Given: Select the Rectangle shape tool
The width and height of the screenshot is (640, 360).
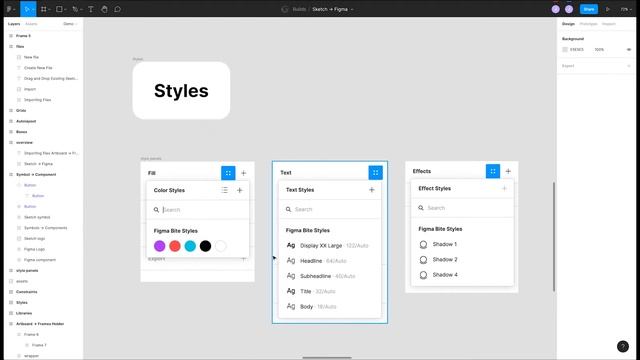Looking at the screenshot, I should [x=61, y=9].
